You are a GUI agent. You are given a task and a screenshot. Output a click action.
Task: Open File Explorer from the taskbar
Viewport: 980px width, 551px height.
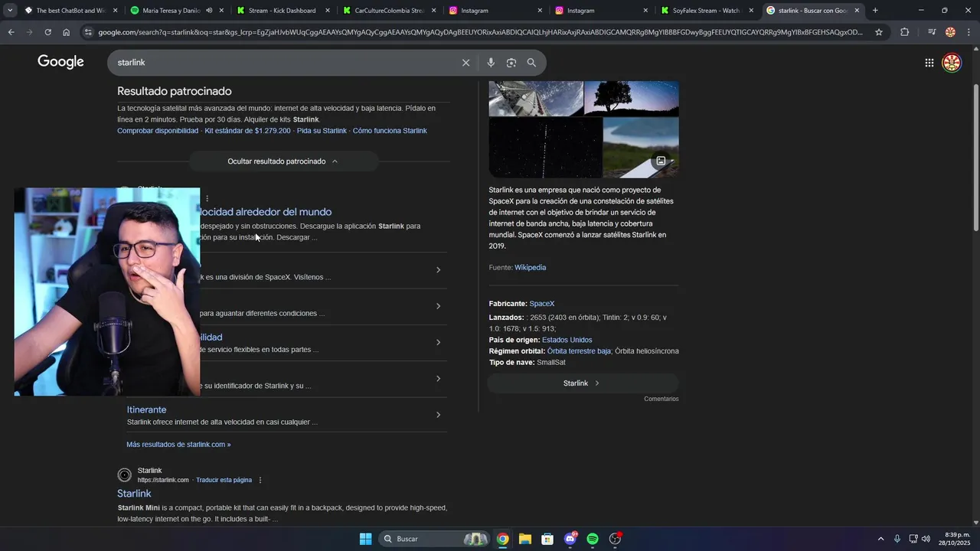pos(524,539)
